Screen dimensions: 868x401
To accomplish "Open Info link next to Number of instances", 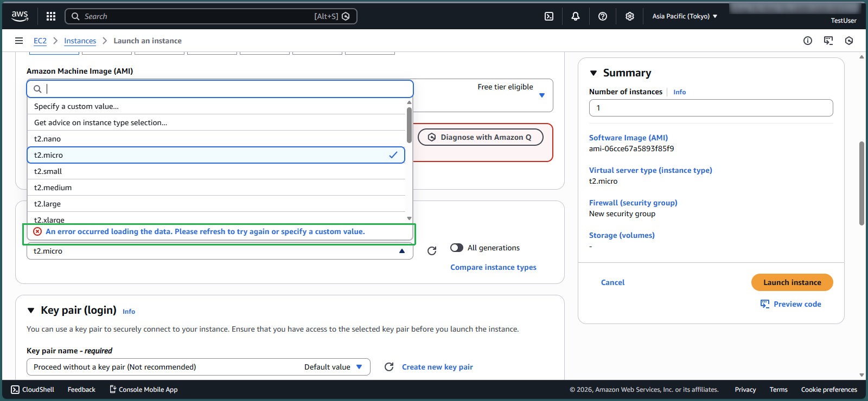I will 680,92.
